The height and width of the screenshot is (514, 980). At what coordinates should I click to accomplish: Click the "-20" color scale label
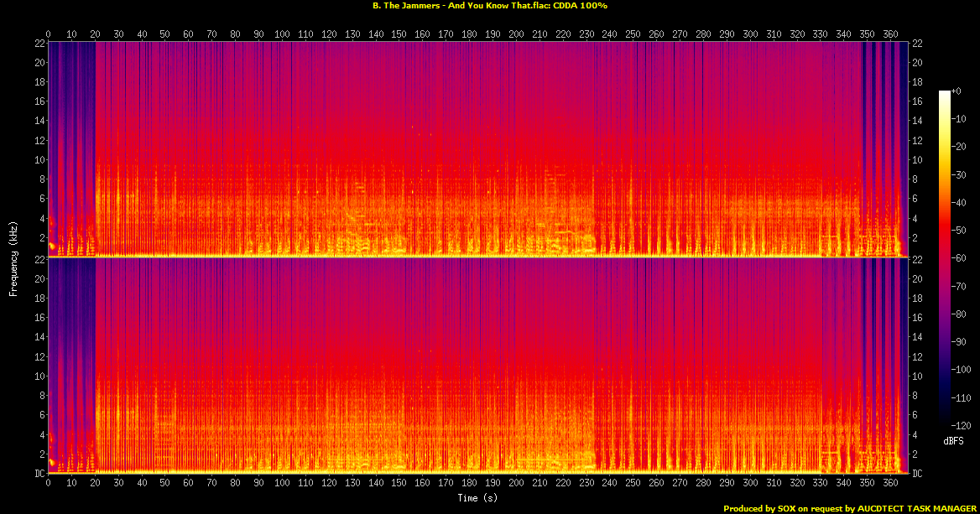pyautogui.click(x=959, y=147)
